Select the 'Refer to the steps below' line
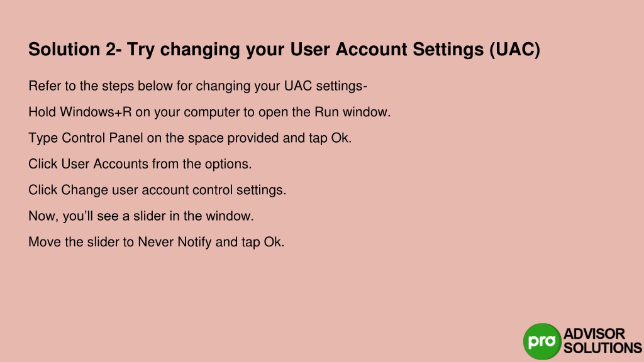Screen dimensions: 644x362 [197, 86]
